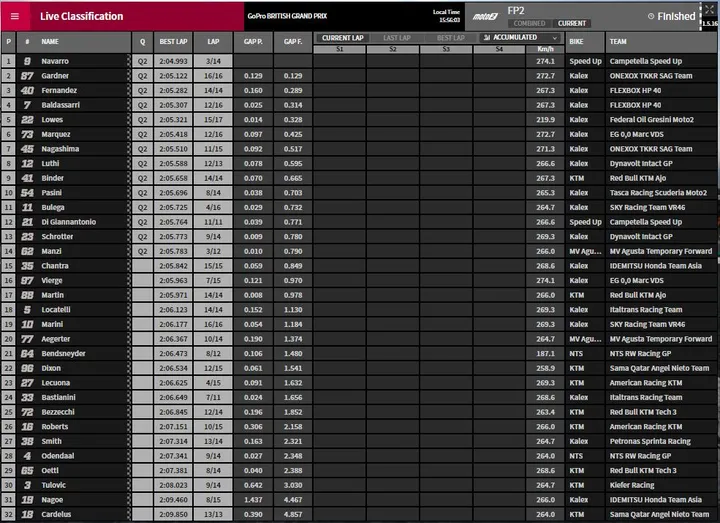720x523 pixels.
Task: Open the ACCUMULATED dropdown
Action: (x=521, y=37)
